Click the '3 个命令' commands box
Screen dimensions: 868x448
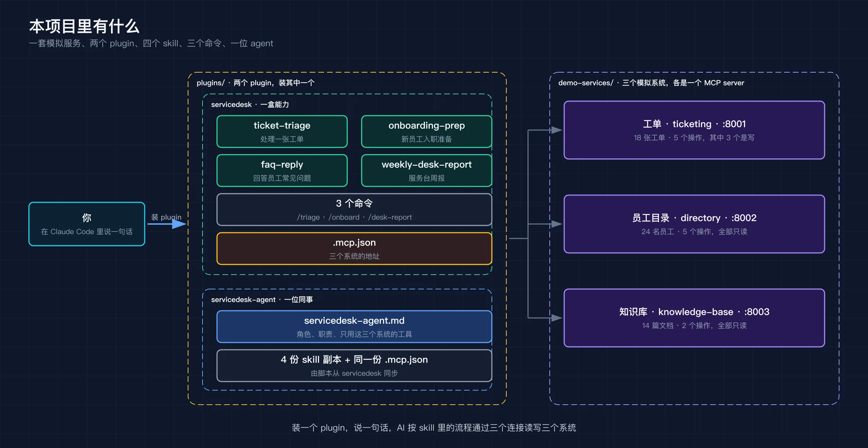pos(354,210)
